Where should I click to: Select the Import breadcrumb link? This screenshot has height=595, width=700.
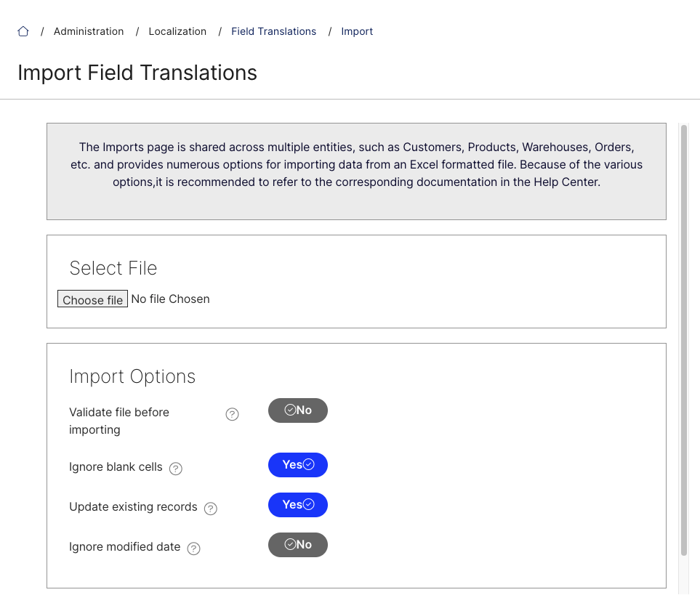coord(357,31)
